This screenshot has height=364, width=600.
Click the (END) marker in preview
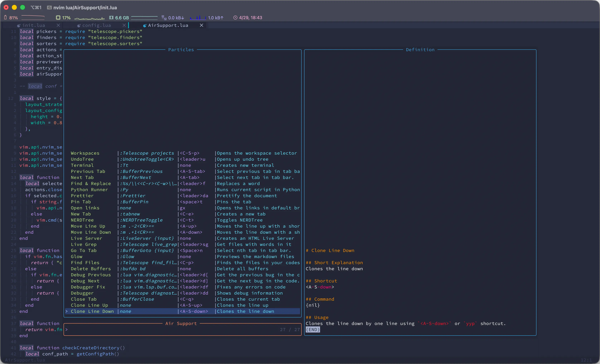coord(313,330)
